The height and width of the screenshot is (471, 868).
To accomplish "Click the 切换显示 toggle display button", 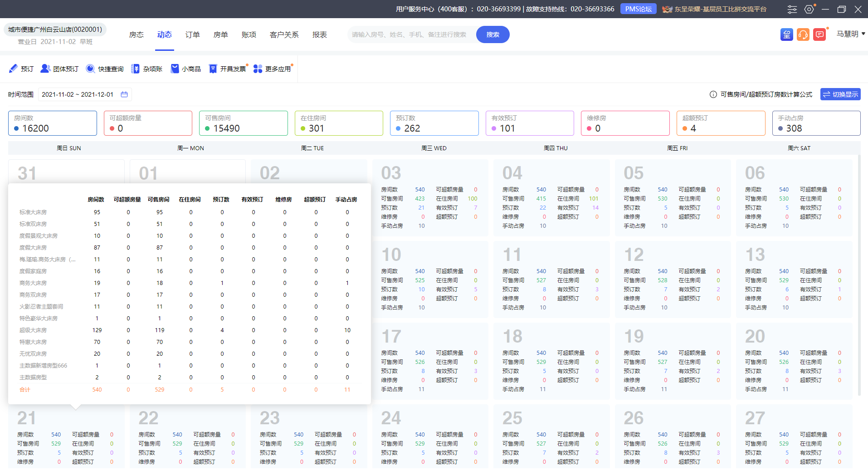I will point(840,94).
